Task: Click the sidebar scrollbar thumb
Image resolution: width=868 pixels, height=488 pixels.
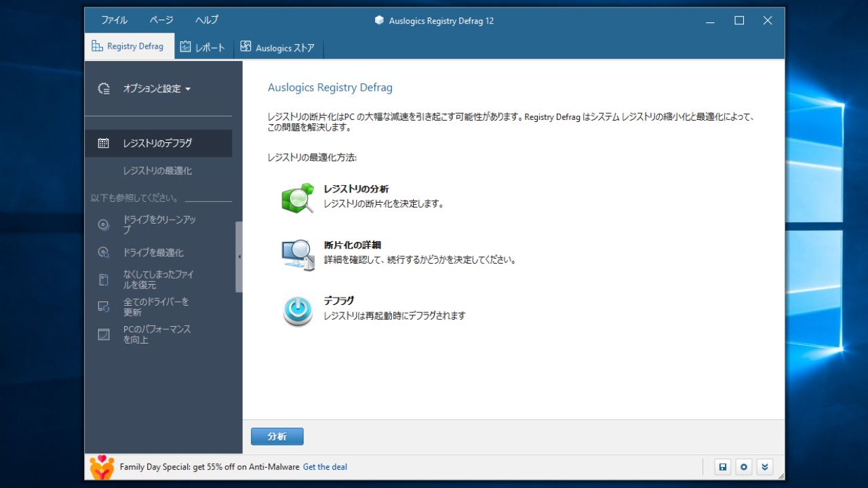Action: [239, 257]
